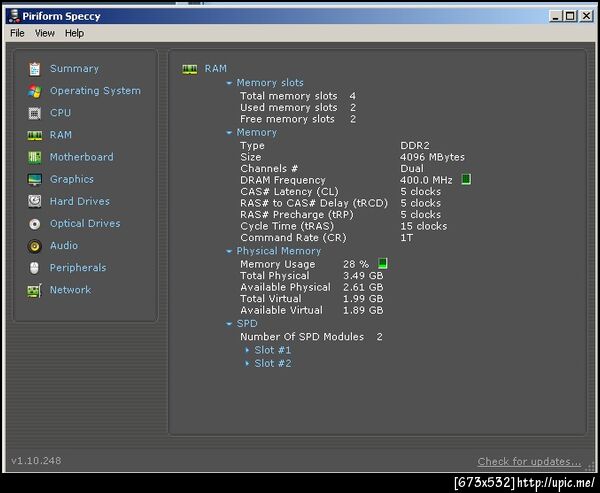Viewport: 600px width, 493px height.
Task: Click the Memory slots heading text
Action: click(x=270, y=83)
